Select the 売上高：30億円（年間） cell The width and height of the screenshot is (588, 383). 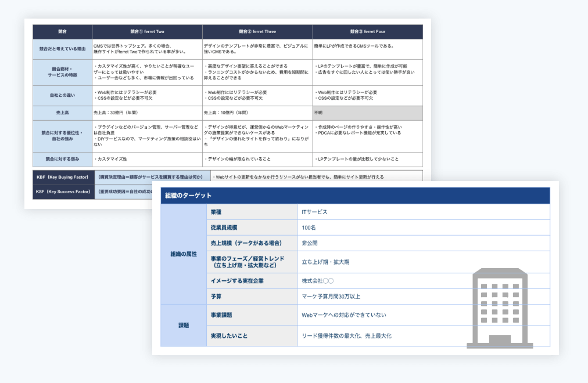point(147,113)
